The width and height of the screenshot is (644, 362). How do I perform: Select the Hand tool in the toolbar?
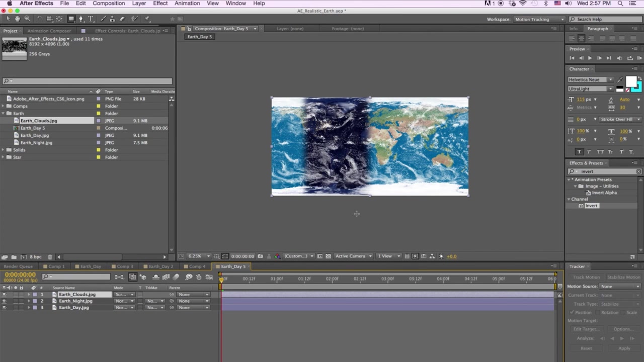tap(17, 19)
